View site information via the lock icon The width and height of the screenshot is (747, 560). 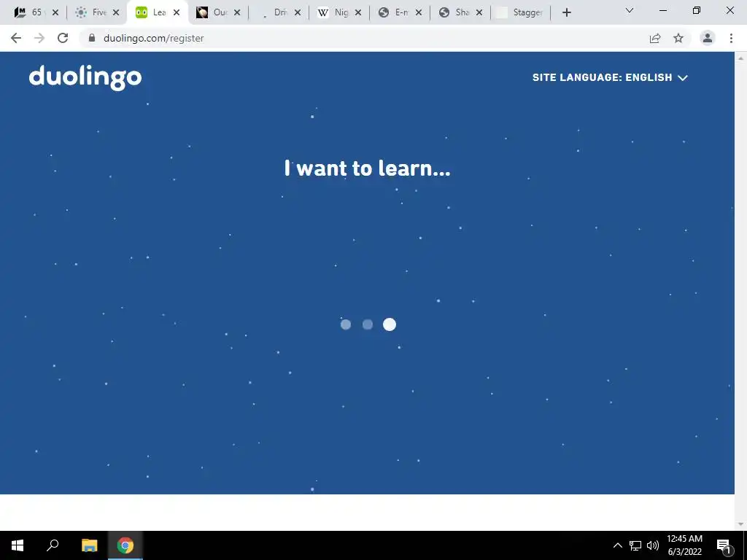tap(92, 38)
